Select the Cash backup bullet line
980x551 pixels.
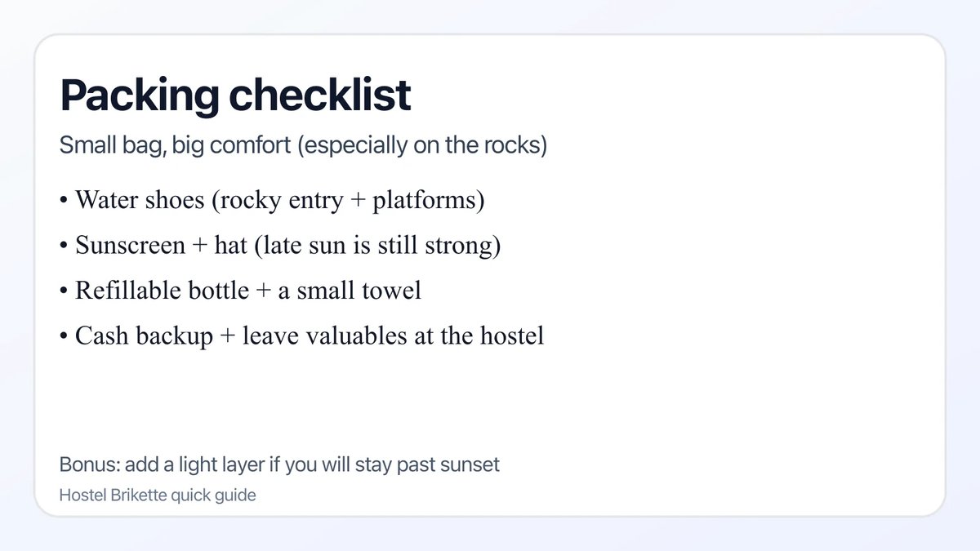pyautogui.click(x=310, y=335)
